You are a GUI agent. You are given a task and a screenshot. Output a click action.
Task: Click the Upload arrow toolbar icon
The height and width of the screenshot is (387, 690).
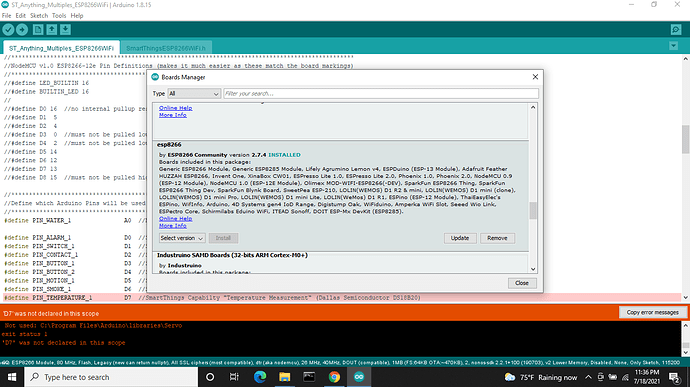tap(22, 29)
